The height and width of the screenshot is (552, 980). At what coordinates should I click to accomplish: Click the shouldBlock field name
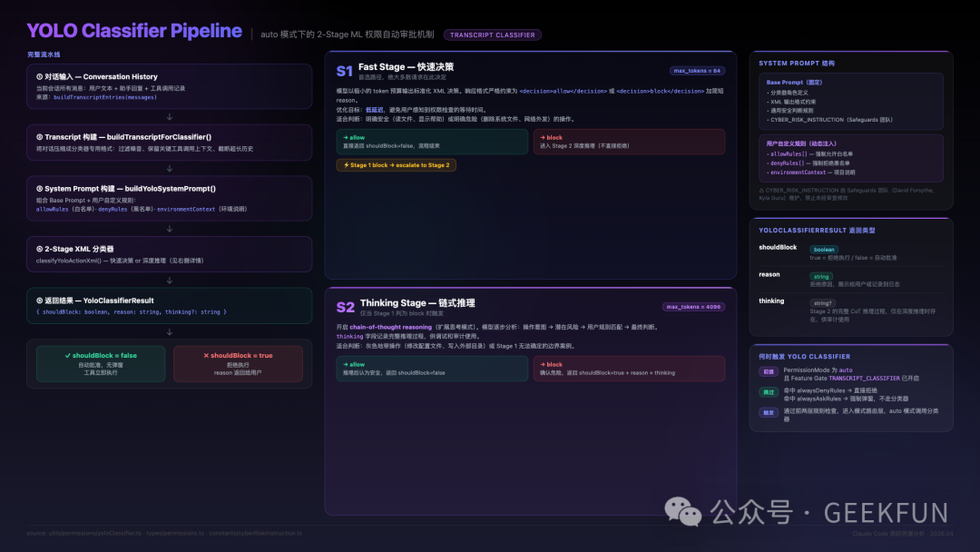pos(778,248)
